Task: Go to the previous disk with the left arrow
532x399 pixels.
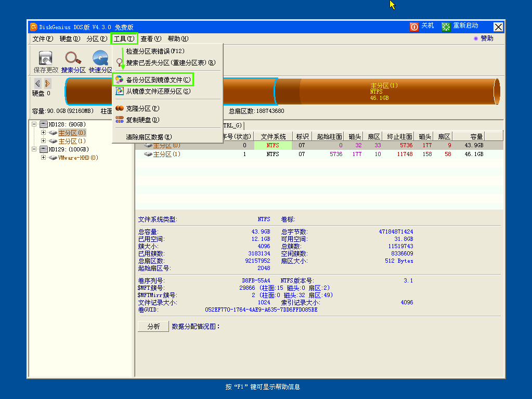Action: [x=37, y=83]
